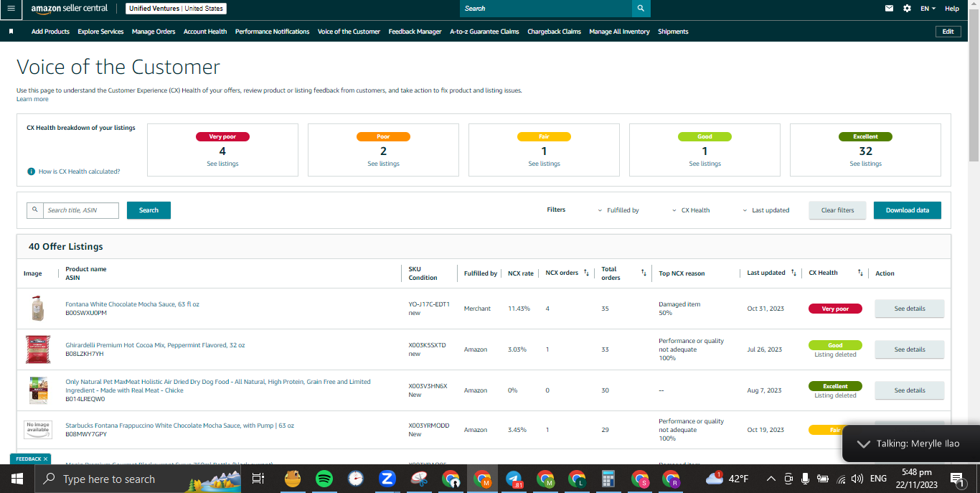Expand the Talking: Merylle Ilao chevron
This screenshot has width=980, height=493.
[864, 444]
